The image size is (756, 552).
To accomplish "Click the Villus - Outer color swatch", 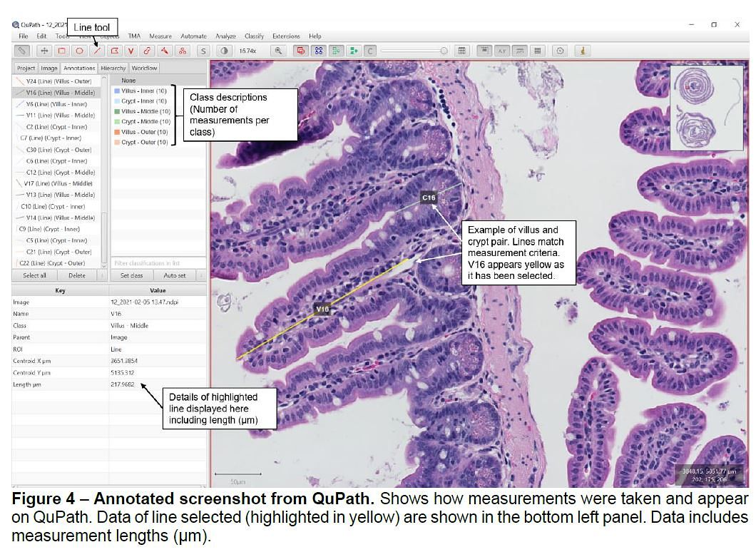I will click(118, 132).
